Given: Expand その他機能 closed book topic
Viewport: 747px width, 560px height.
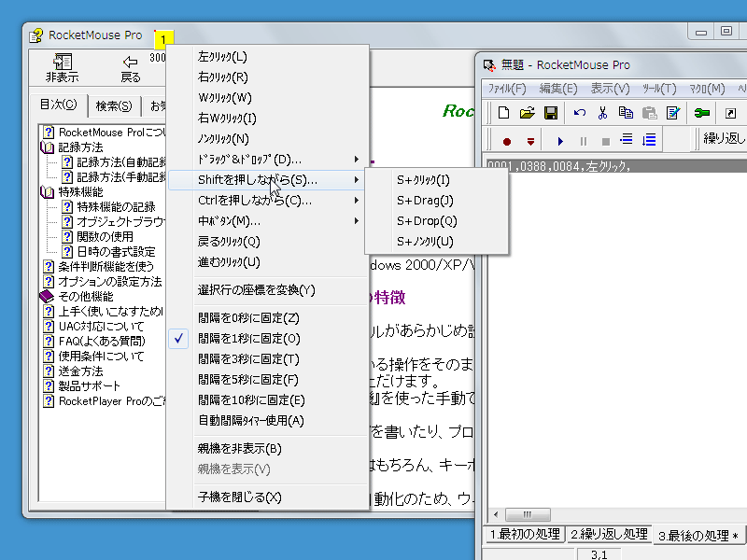Looking at the screenshot, I should coord(47,297).
